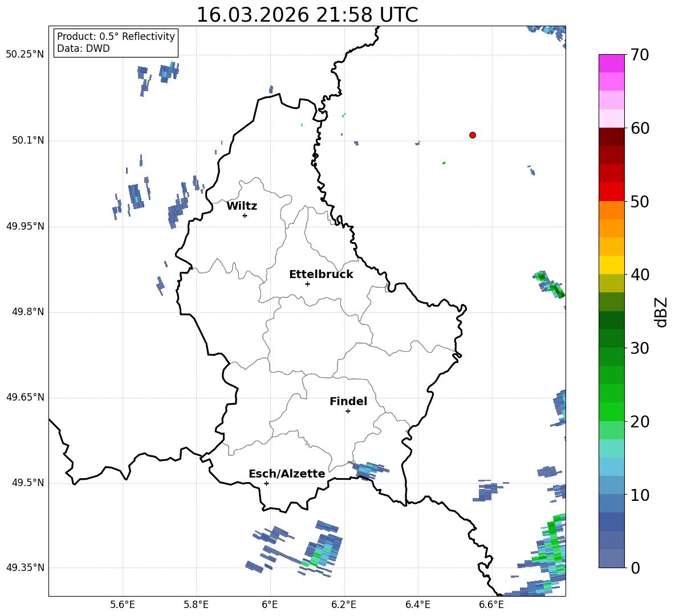This screenshot has height=616, width=675.
Task: Click the Ettelbruck station cross marker
Action: pyautogui.click(x=307, y=284)
